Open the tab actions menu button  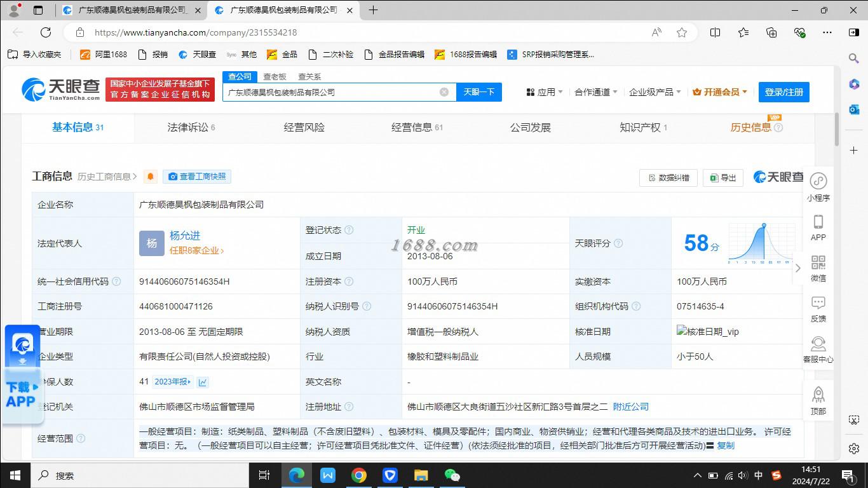tap(38, 10)
